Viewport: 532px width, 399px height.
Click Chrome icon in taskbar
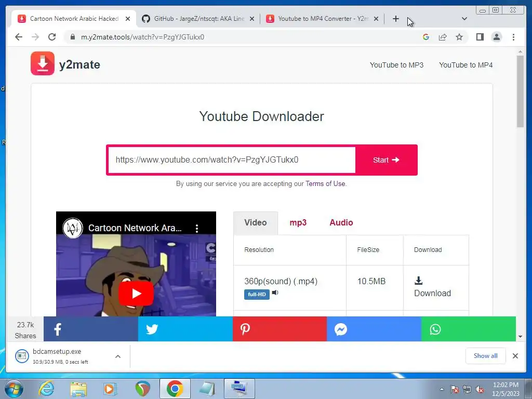tap(175, 389)
